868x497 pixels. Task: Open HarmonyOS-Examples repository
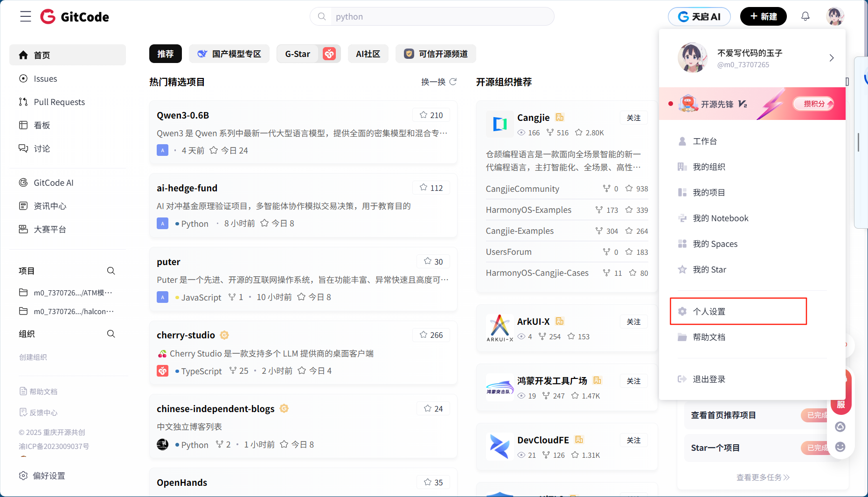click(x=528, y=210)
